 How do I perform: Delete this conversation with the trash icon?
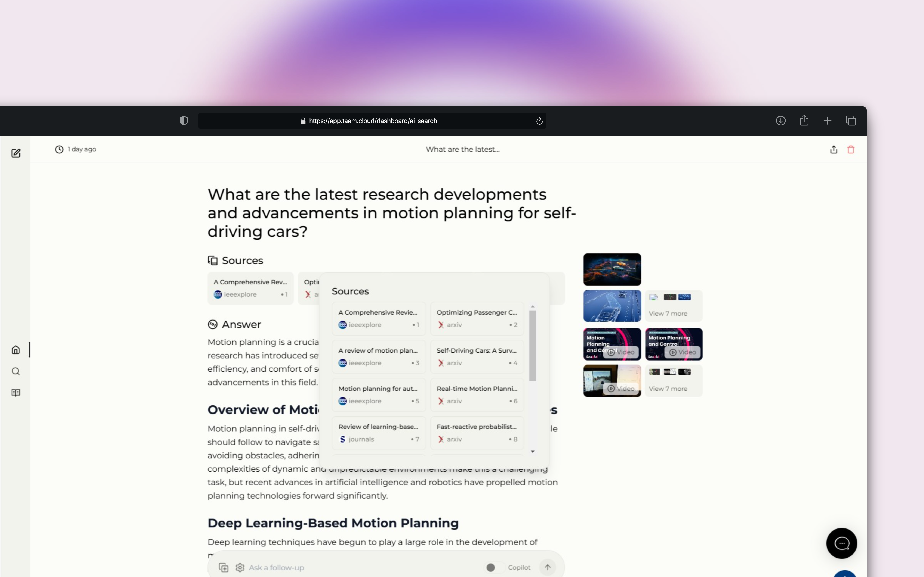(851, 149)
